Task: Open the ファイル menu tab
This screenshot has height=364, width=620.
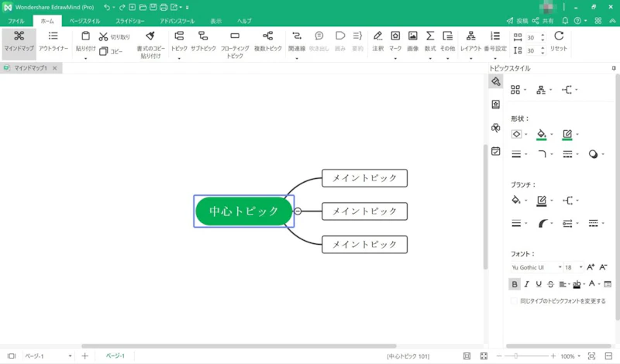Action: pyautogui.click(x=16, y=21)
